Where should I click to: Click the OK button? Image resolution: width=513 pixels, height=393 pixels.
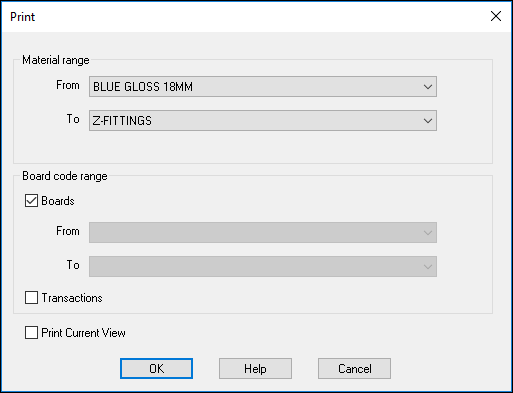click(x=156, y=369)
